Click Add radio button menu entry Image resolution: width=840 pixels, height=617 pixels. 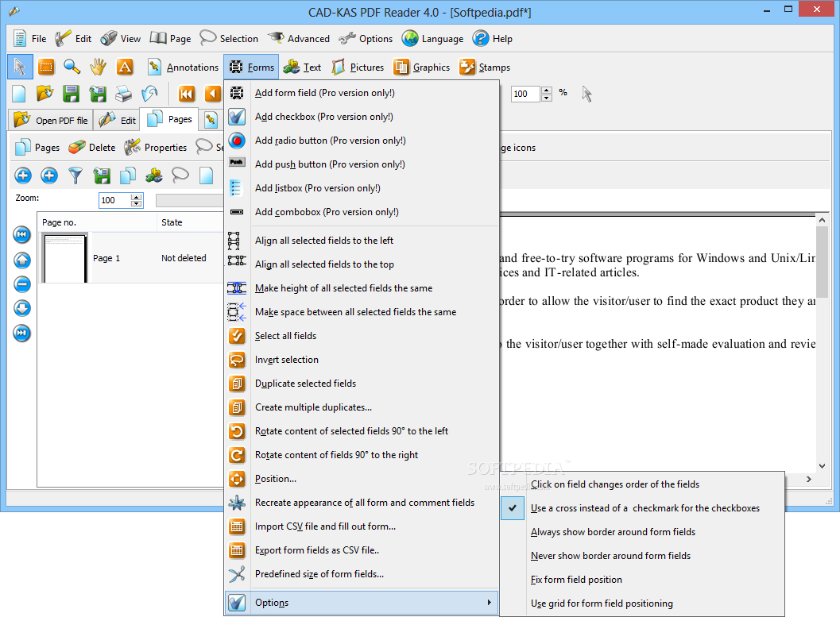point(362,141)
